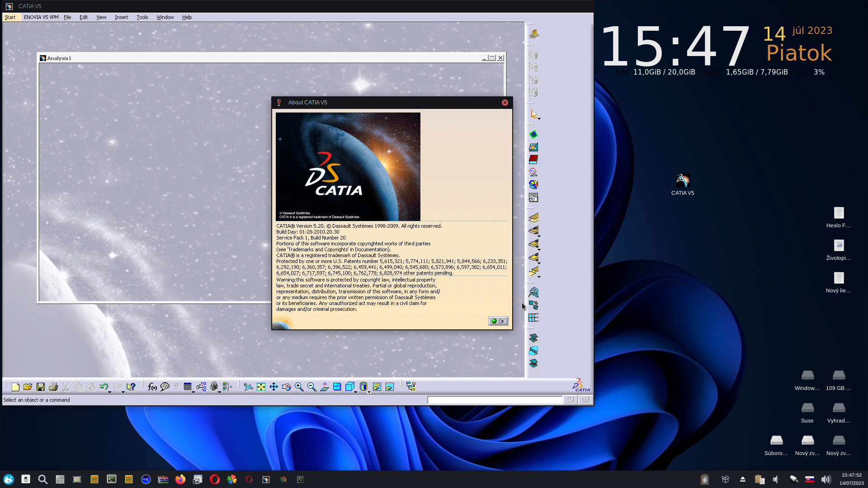868x488 pixels.
Task: Expand the Undo history dropdown arrow
Action: click(110, 392)
